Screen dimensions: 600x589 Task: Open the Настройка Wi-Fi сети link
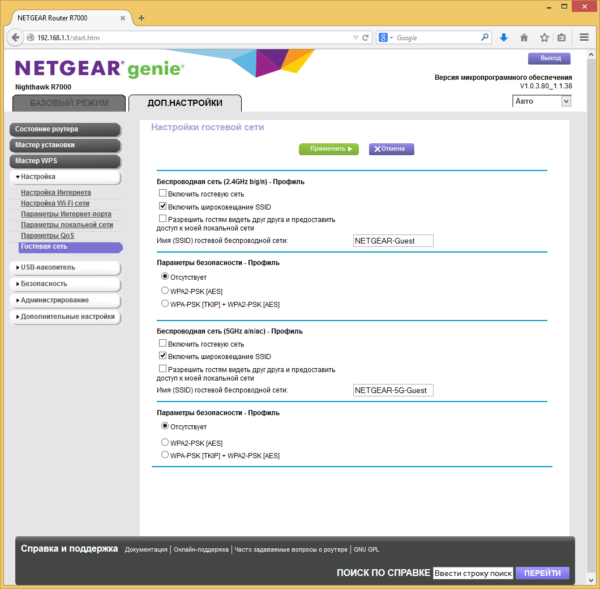[55, 203]
